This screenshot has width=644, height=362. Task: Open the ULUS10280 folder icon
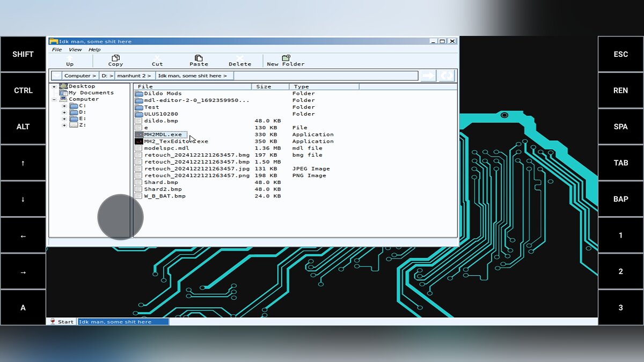[x=139, y=114]
